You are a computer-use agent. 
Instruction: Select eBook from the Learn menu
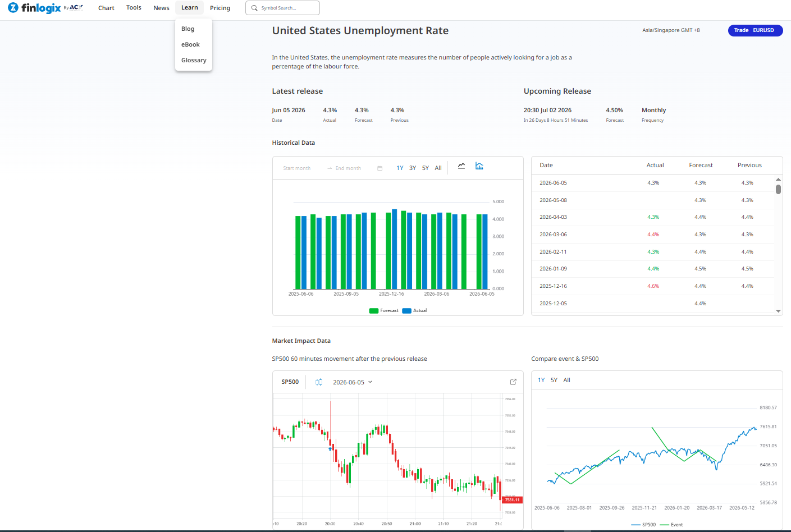coord(190,45)
